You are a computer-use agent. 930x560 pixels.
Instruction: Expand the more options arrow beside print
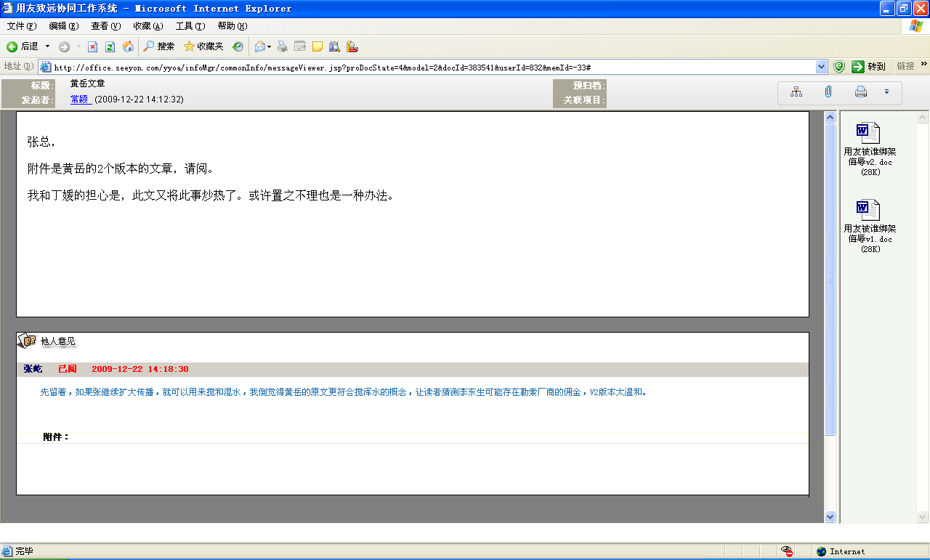(886, 92)
